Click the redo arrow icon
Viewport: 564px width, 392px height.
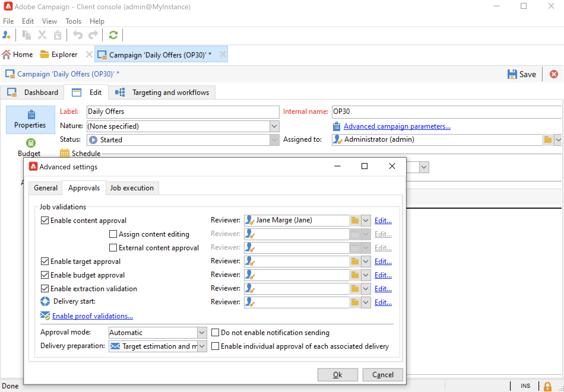(x=93, y=35)
